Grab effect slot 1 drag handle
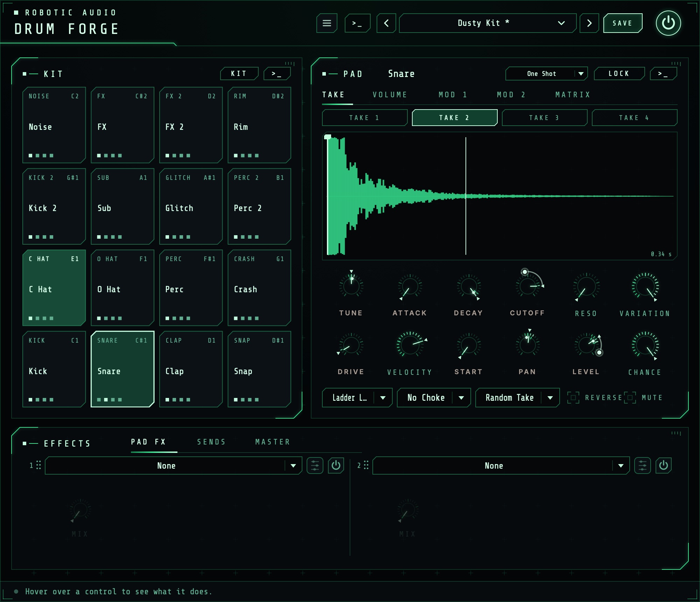This screenshot has width=700, height=602. point(38,465)
